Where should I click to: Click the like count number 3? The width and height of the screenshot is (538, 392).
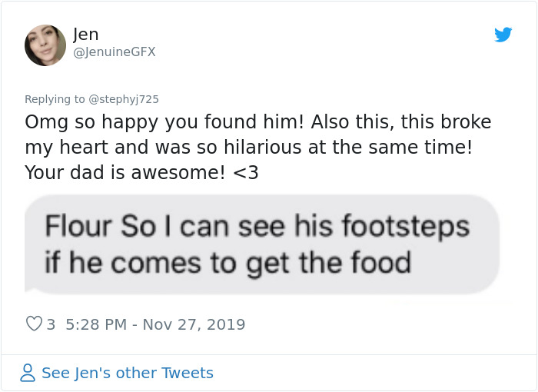point(51,324)
